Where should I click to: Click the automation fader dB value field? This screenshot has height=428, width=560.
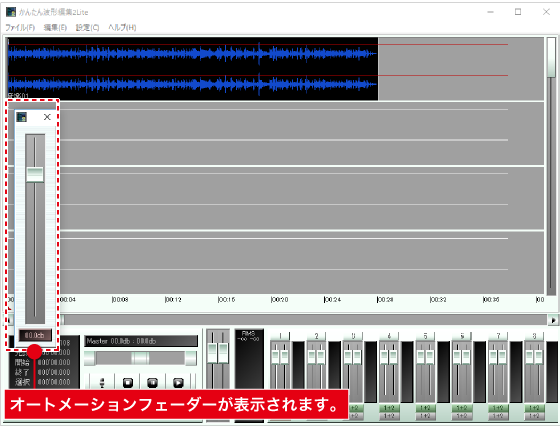pos(35,335)
